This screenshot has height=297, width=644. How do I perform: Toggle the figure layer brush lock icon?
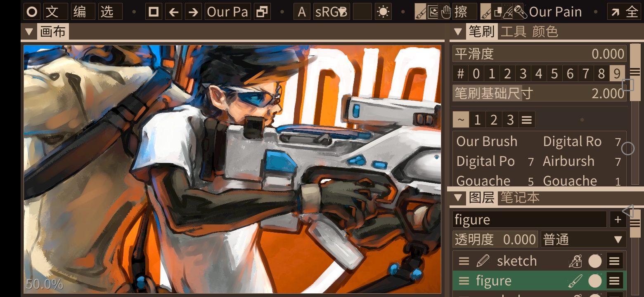575,281
